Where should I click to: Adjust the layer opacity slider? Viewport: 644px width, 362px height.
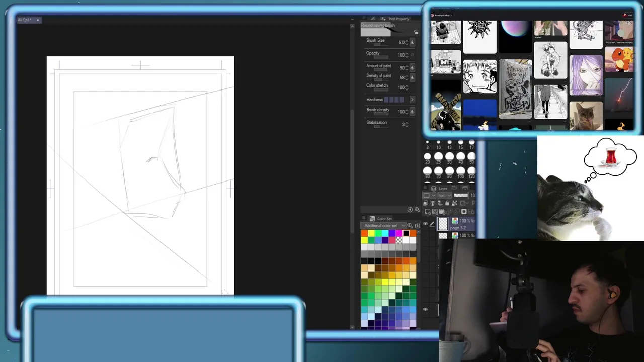pos(461,195)
